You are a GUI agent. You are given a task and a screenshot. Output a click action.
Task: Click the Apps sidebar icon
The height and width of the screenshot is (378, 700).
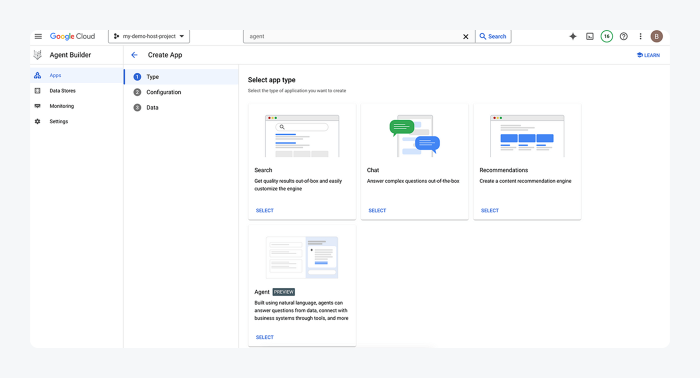(x=38, y=75)
